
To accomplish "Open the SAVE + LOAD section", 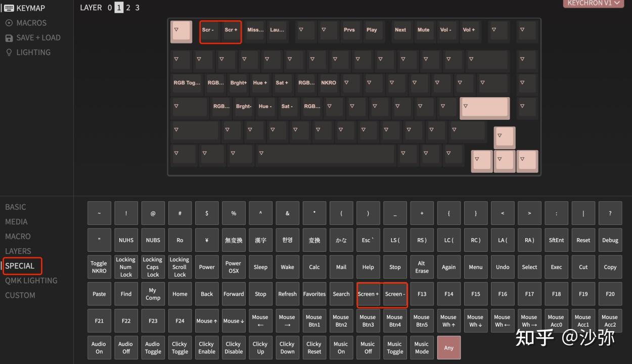I will [x=33, y=37].
